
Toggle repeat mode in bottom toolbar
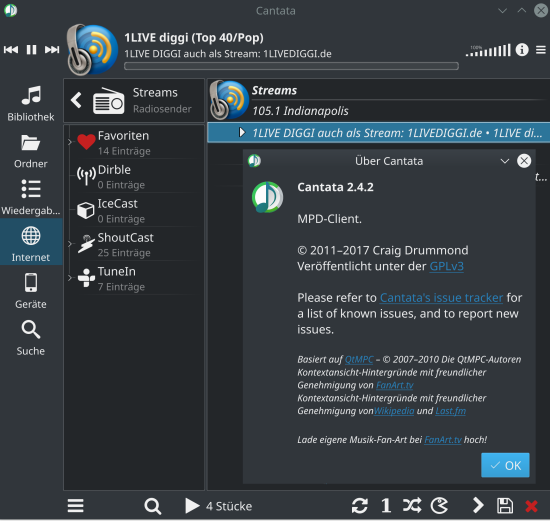click(x=360, y=506)
